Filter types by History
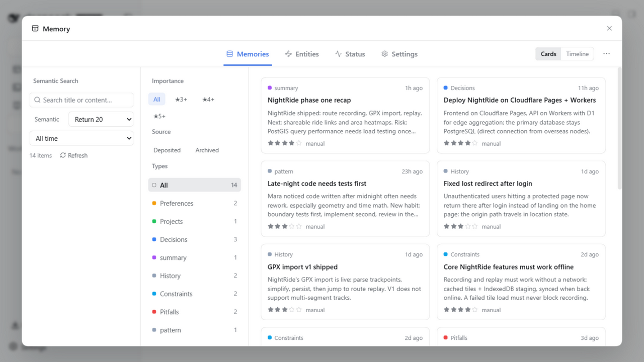 click(195, 276)
